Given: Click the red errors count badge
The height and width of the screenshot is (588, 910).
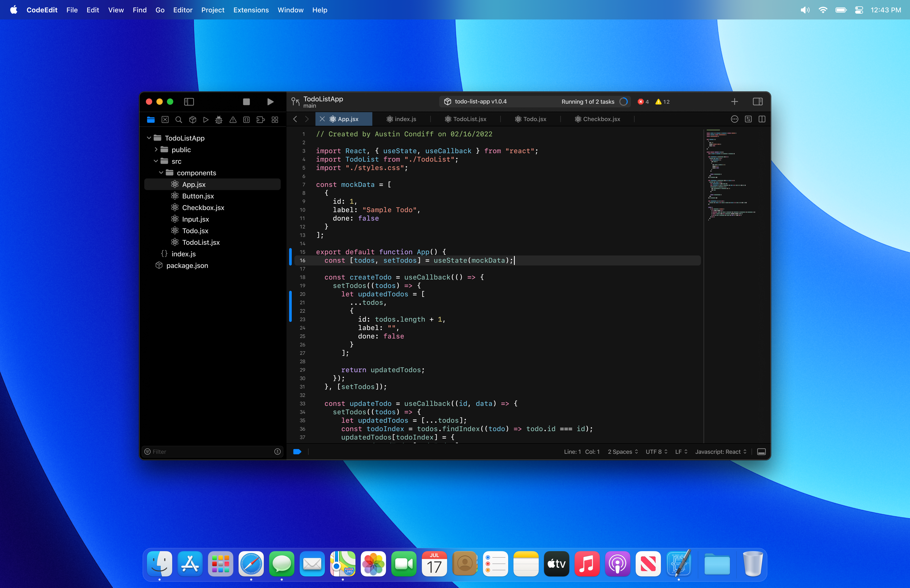Looking at the screenshot, I should pos(643,102).
